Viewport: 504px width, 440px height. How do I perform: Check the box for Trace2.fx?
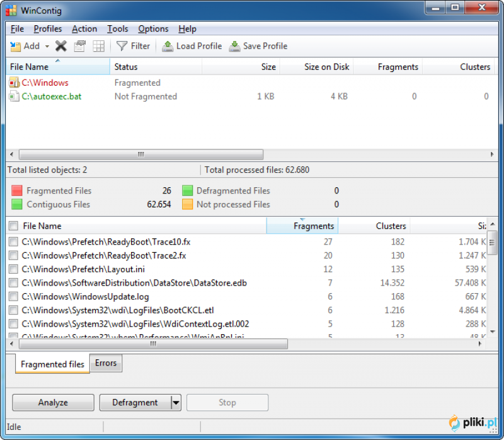[x=13, y=255]
